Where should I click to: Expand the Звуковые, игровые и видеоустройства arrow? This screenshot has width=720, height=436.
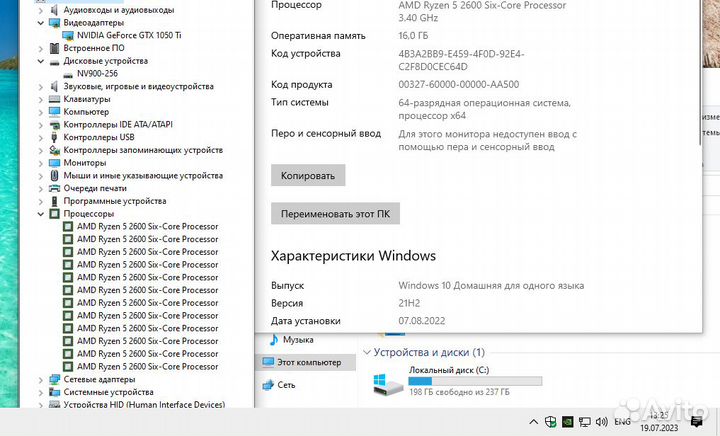coord(40,87)
